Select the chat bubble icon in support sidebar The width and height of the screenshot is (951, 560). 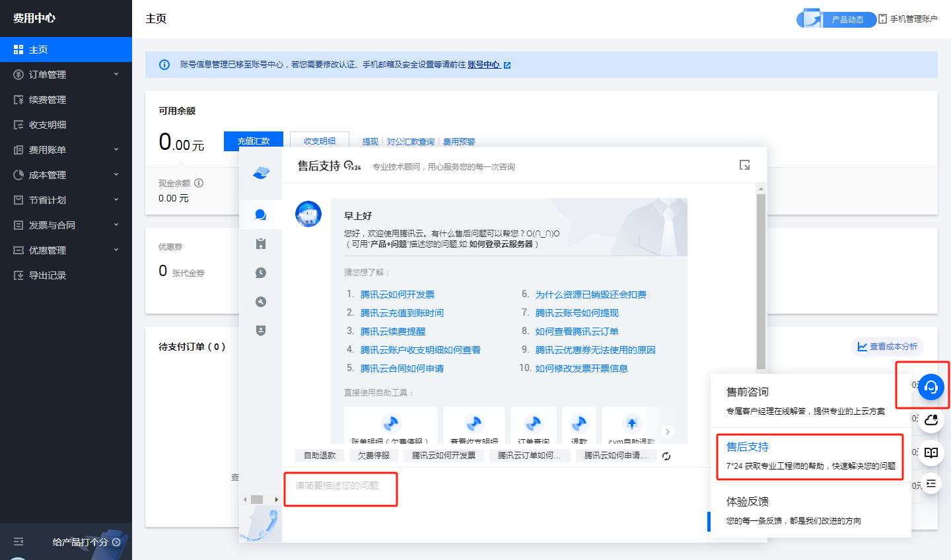[260, 215]
